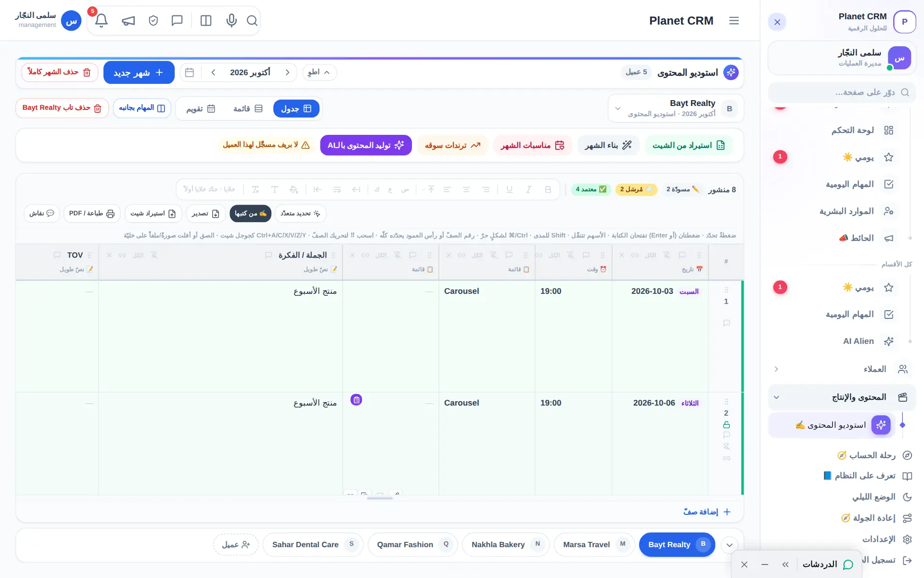924x578 pixels.
Task: Activate the microphone icon
Action: [231, 21]
